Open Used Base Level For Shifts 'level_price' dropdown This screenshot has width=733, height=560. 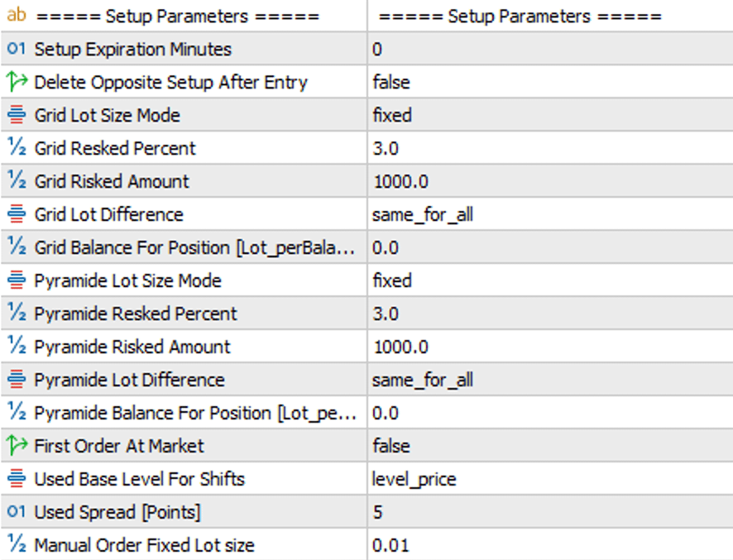[414, 479]
